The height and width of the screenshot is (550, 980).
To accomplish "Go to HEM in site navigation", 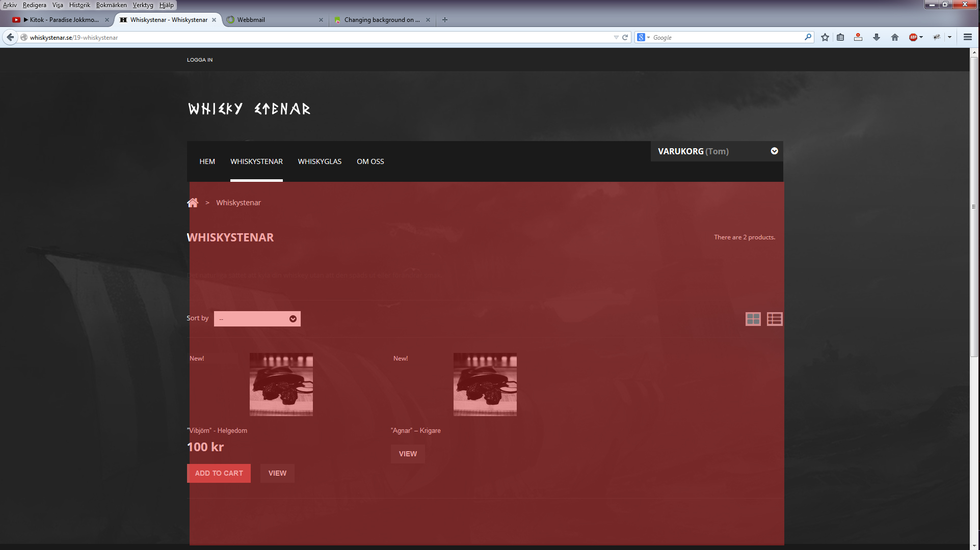I will pyautogui.click(x=207, y=161).
